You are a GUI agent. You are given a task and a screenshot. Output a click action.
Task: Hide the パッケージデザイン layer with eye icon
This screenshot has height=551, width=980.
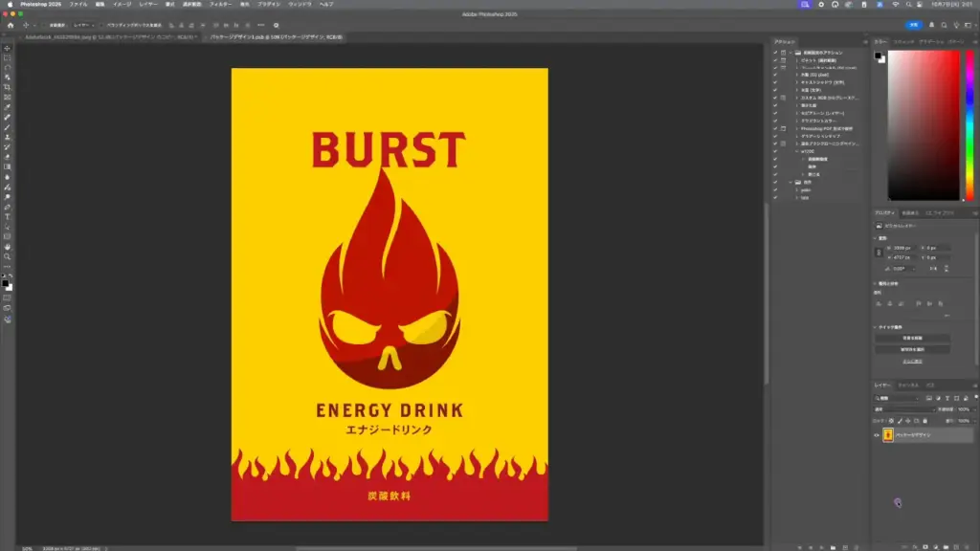tap(877, 434)
